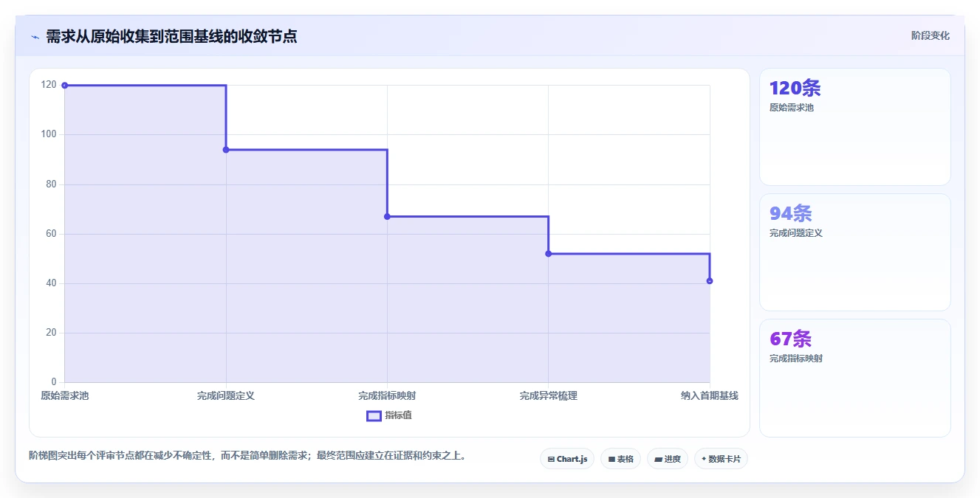Click the data point at 纳入首期基线 (41)
Screen dimensions: 980x498
[x=710, y=281]
